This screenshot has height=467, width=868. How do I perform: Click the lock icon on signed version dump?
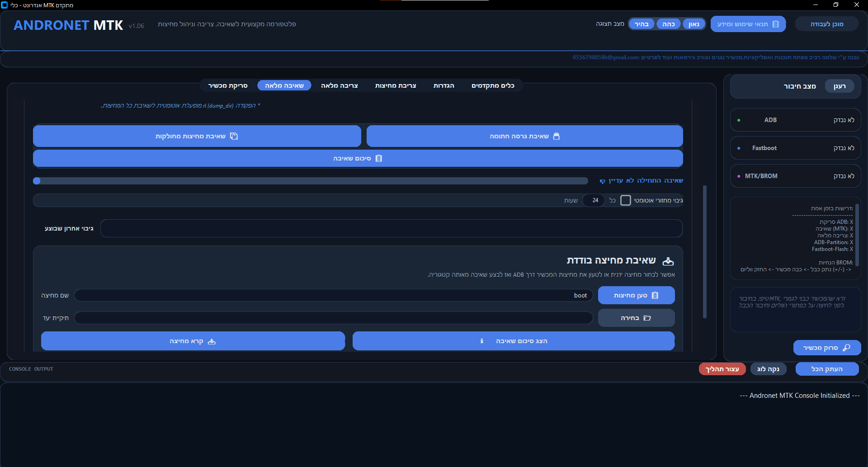(557, 136)
